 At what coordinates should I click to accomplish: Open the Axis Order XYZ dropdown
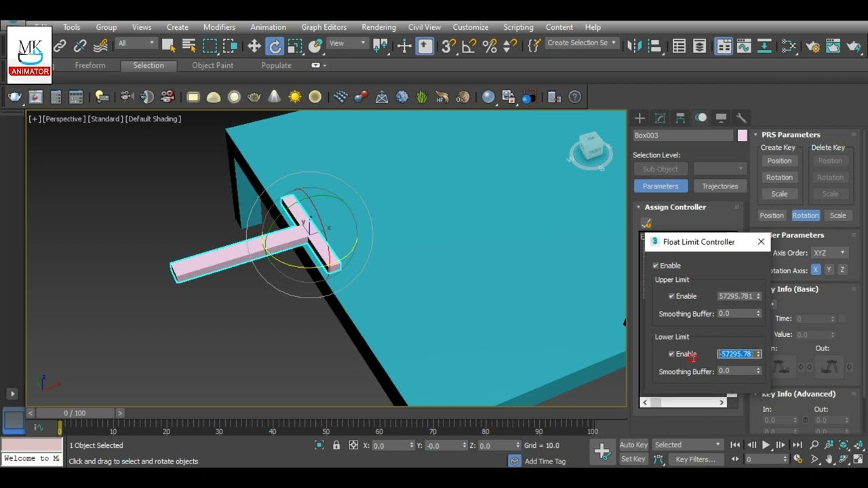[x=830, y=253]
